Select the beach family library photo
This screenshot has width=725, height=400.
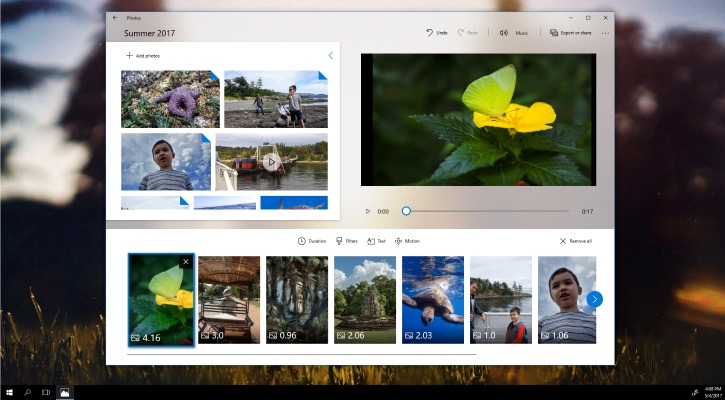(276, 99)
